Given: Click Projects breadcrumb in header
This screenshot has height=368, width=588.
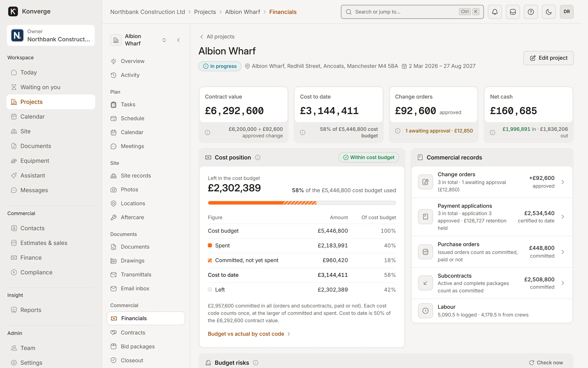Looking at the screenshot, I should (x=205, y=12).
